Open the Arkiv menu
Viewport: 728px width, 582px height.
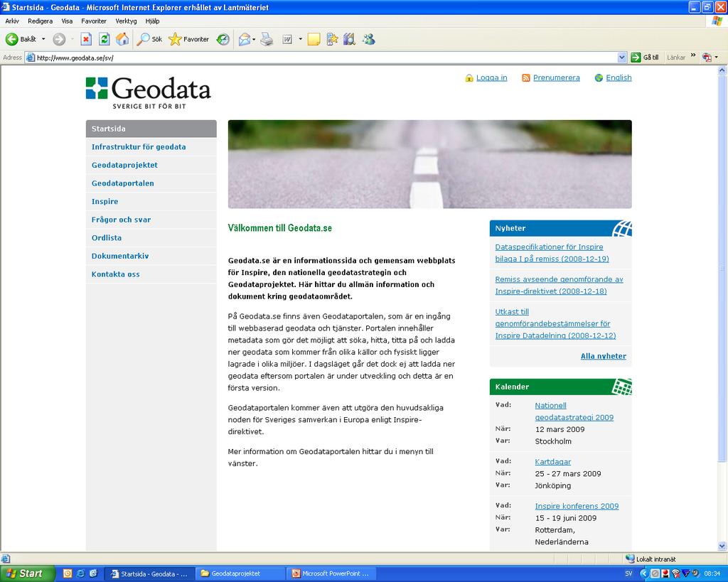point(12,21)
